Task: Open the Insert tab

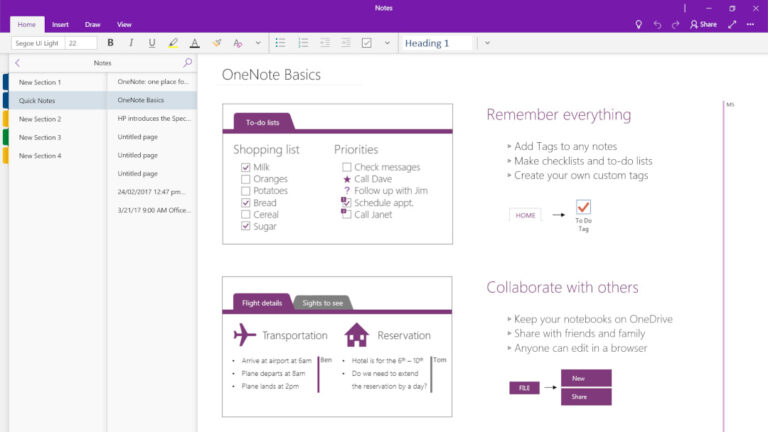Action: (60, 24)
